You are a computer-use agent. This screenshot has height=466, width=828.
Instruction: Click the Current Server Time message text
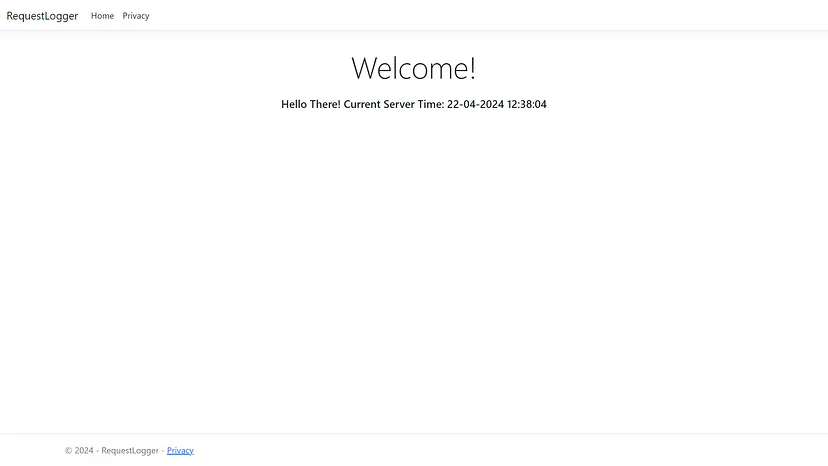coord(413,104)
